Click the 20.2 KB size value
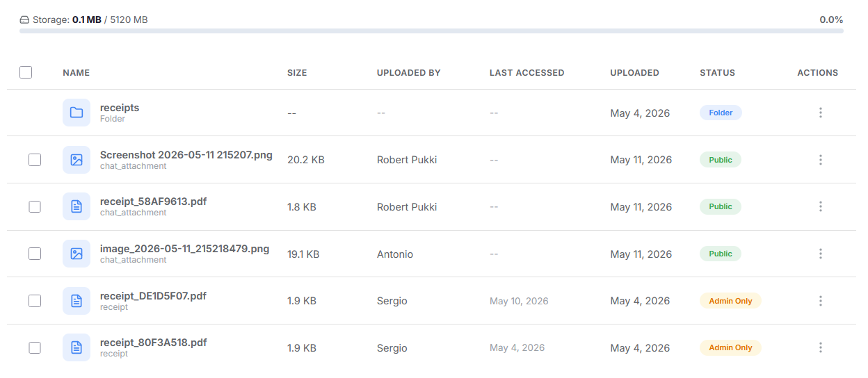 pos(306,160)
